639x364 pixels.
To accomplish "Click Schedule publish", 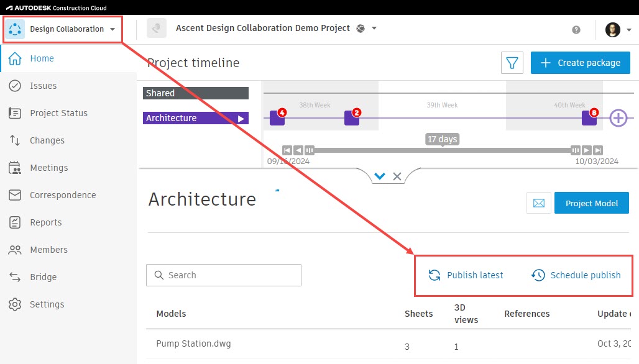I will [x=576, y=275].
